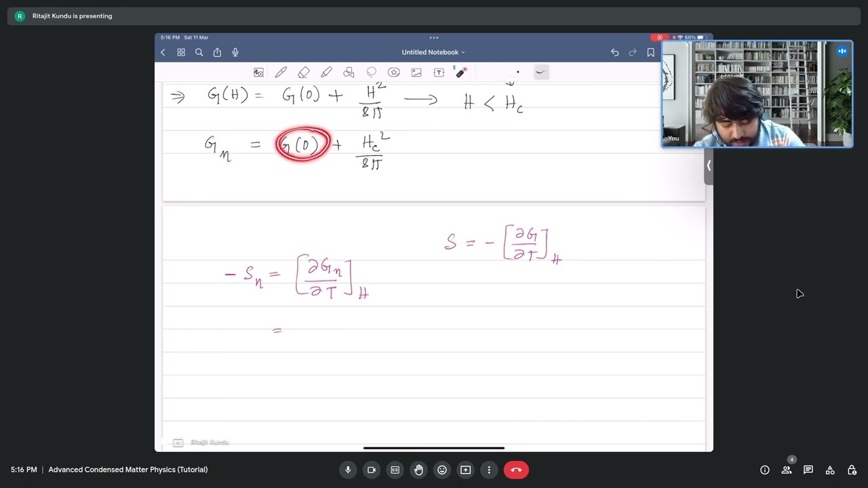The image size is (868, 488).
Task: Select the zoom window tool
Action: point(258,73)
